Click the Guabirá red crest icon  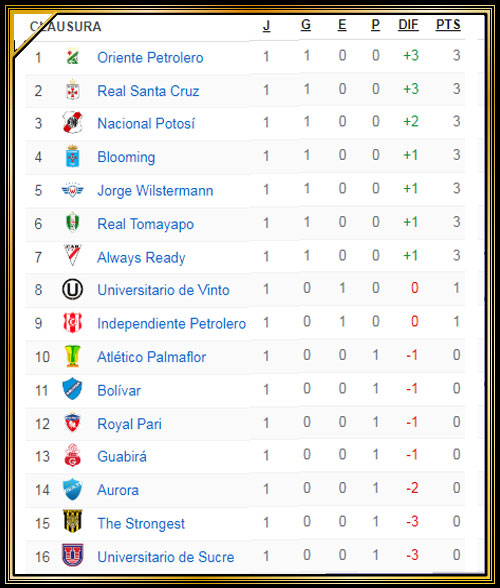tap(72, 455)
